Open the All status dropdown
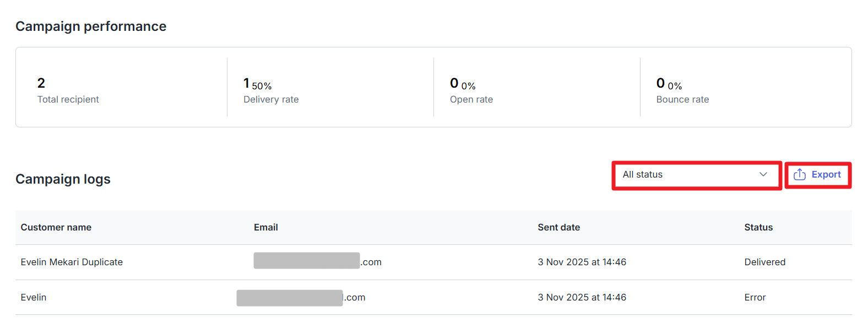 coord(696,175)
